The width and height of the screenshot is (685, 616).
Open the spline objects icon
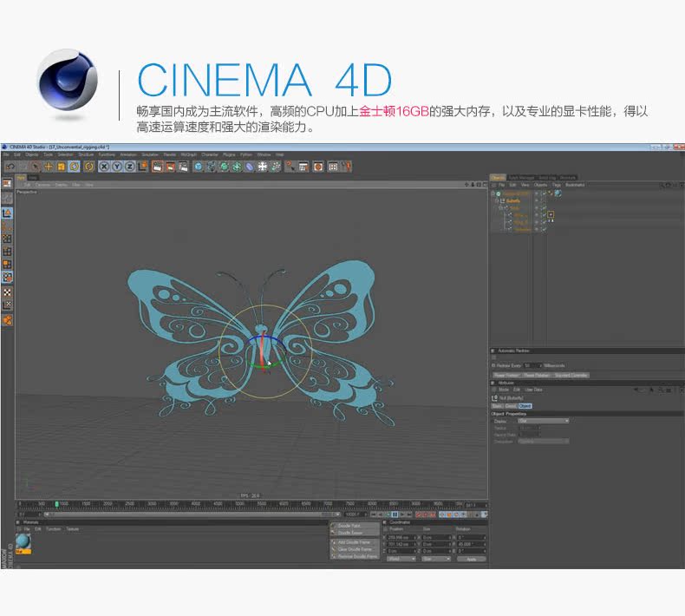pos(211,167)
